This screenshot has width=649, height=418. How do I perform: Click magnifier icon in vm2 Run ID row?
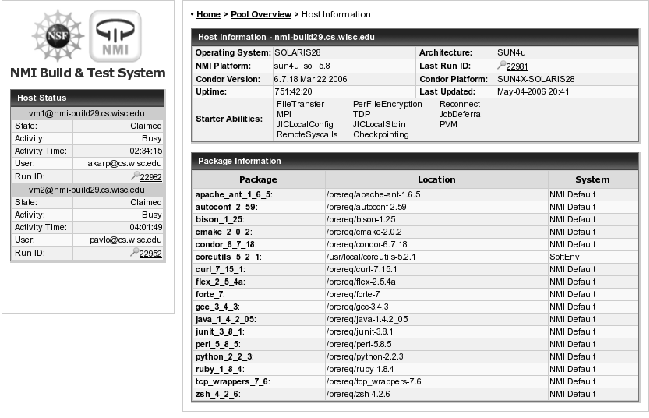(133, 254)
